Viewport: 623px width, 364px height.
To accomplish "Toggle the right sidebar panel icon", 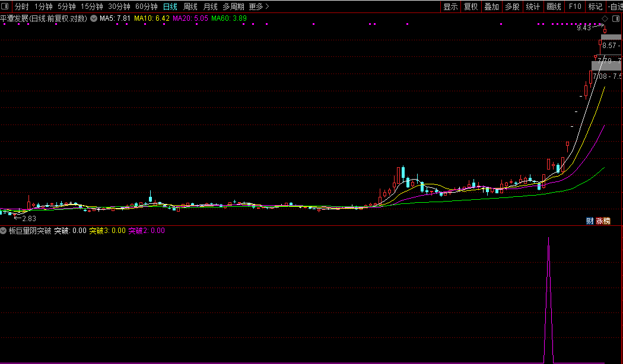I will 616,18.
